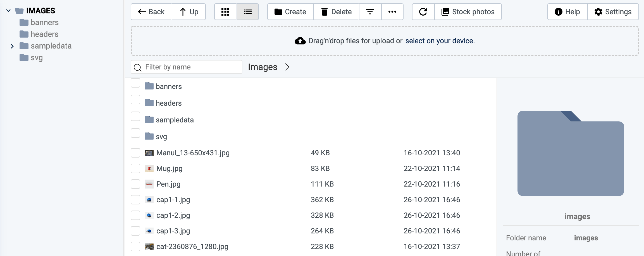Open the sorting options icon

tap(370, 12)
